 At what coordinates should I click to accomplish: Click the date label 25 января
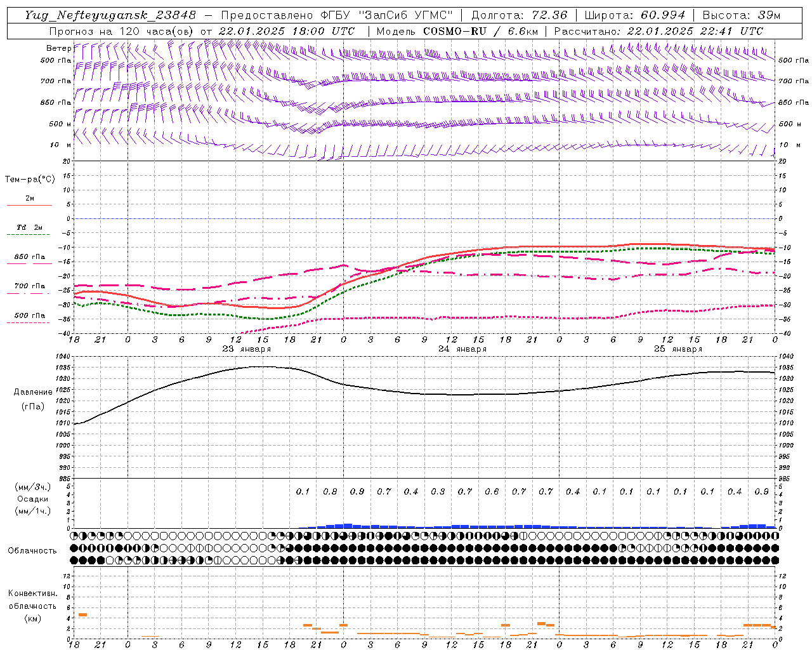coord(678,349)
